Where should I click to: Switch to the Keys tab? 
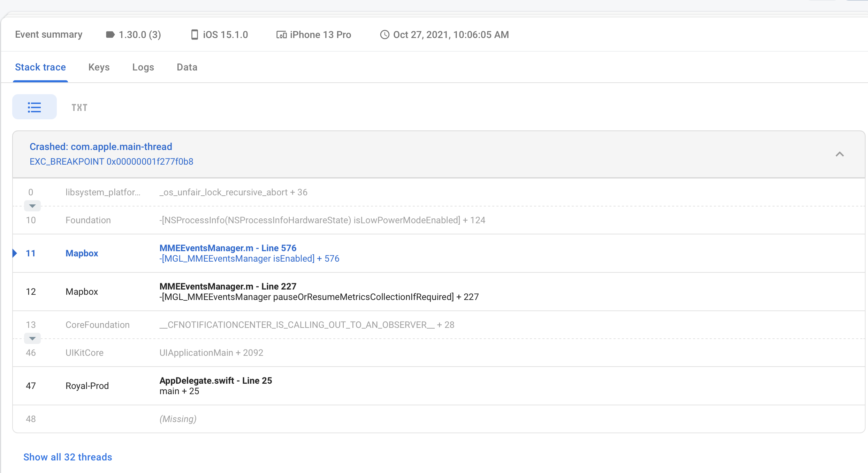pyautogui.click(x=99, y=67)
